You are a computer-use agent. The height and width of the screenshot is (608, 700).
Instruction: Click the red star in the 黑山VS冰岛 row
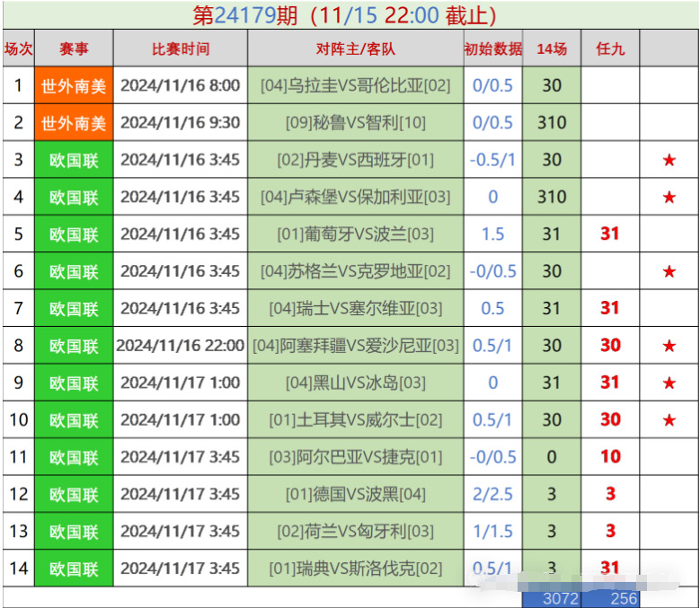[x=669, y=383]
